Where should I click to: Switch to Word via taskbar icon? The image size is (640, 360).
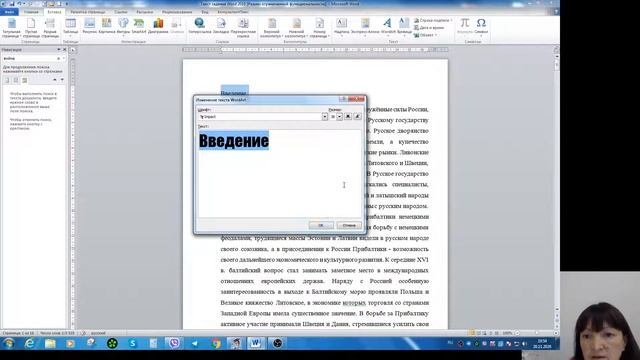click(256, 343)
